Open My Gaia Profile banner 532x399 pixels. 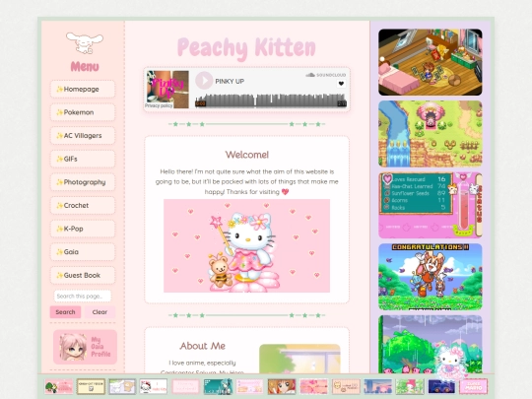coord(85,347)
